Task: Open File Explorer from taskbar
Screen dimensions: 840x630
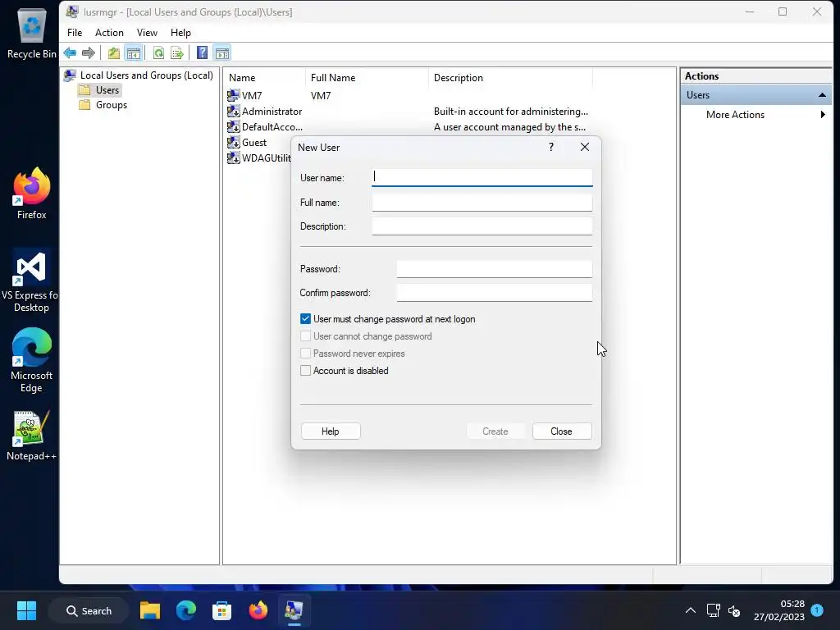Action: point(150,610)
